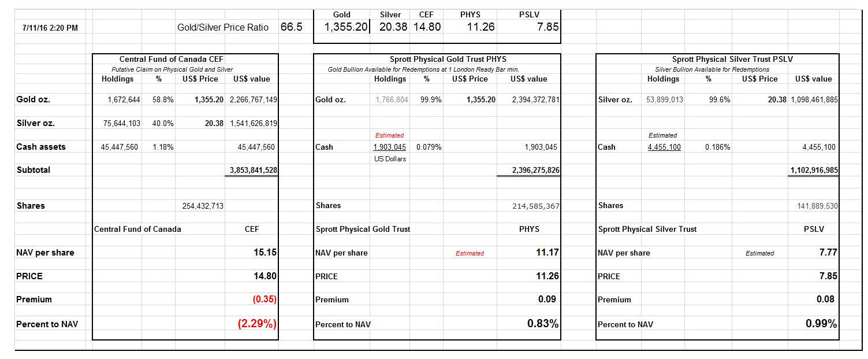
Task: Select the Central Fund of Canada CEF table title
Action: (x=171, y=59)
